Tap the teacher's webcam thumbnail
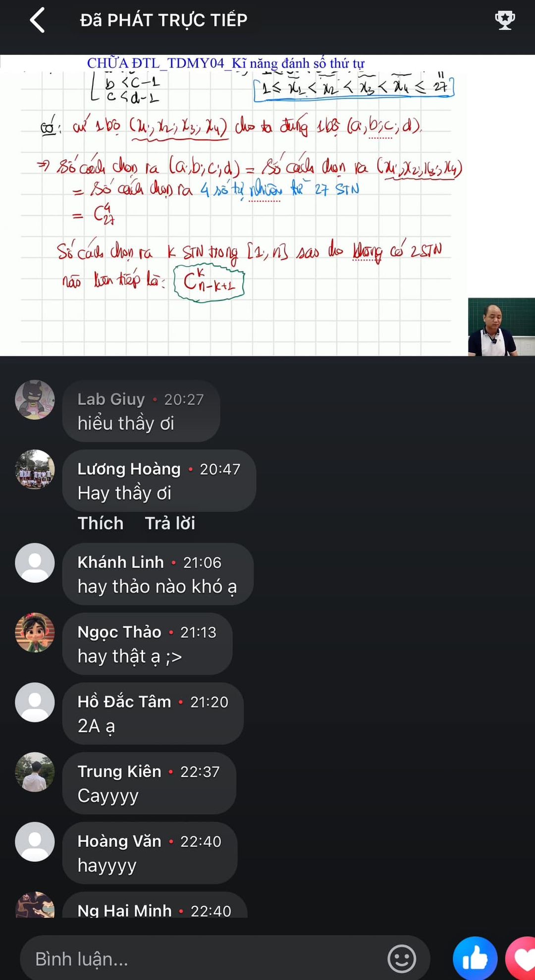 tap(501, 327)
